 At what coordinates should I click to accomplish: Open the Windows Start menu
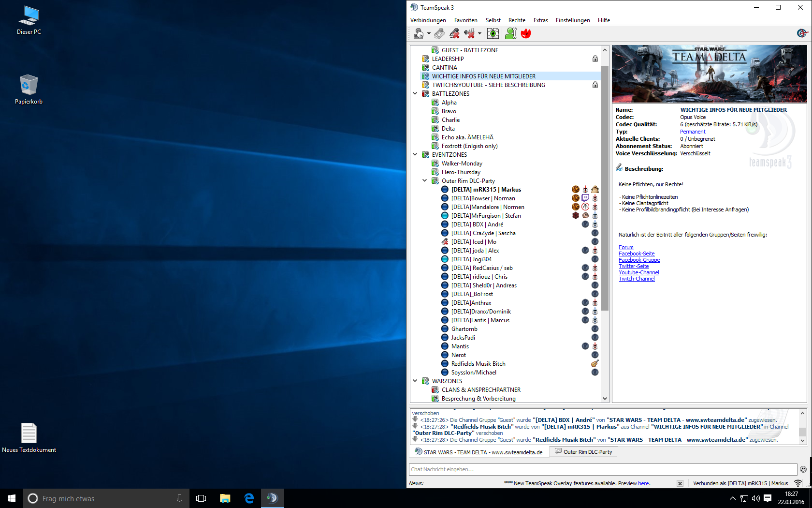[x=12, y=498]
